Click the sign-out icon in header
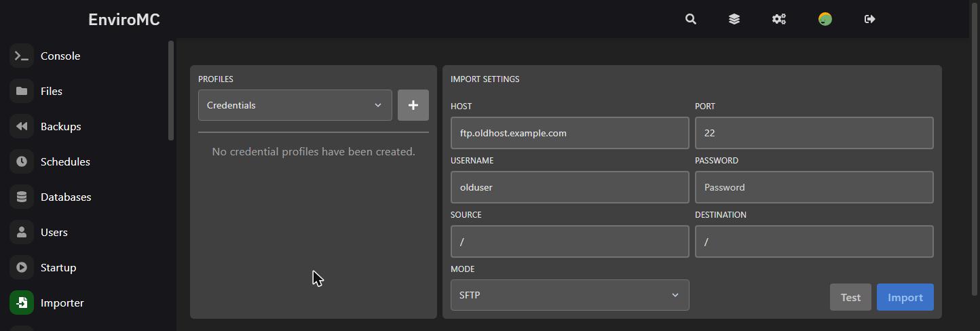Viewport: 980px width, 331px height. [x=870, y=19]
